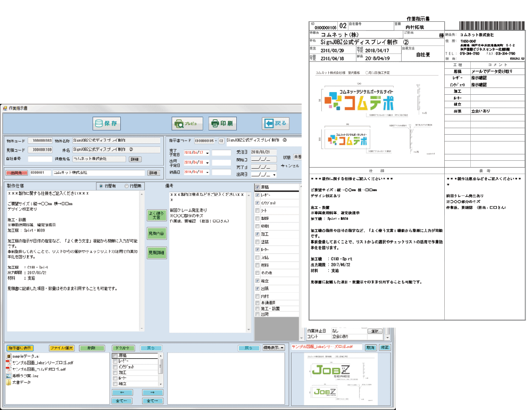Open the 納品日 date dropdown
This screenshot has width=532, height=410.
click(x=207, y=172)
